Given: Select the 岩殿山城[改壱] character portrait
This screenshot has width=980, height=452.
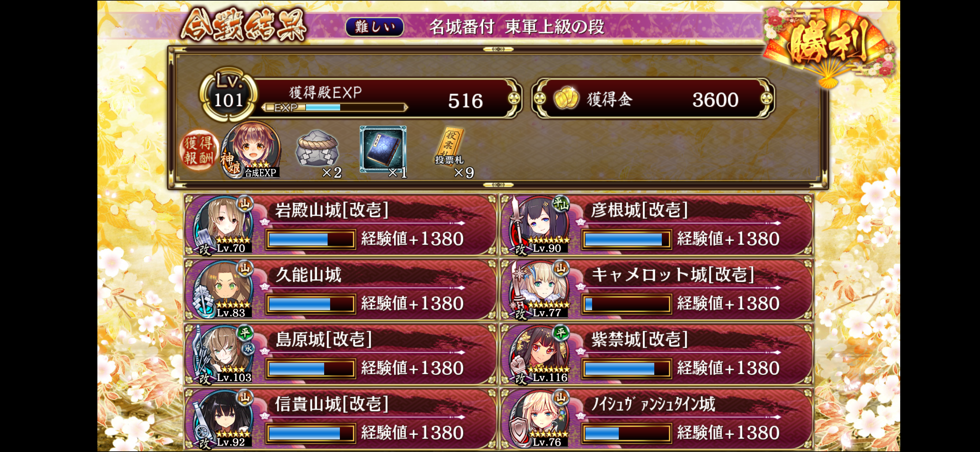Looking at the screenshot, I should coord(224,225).
